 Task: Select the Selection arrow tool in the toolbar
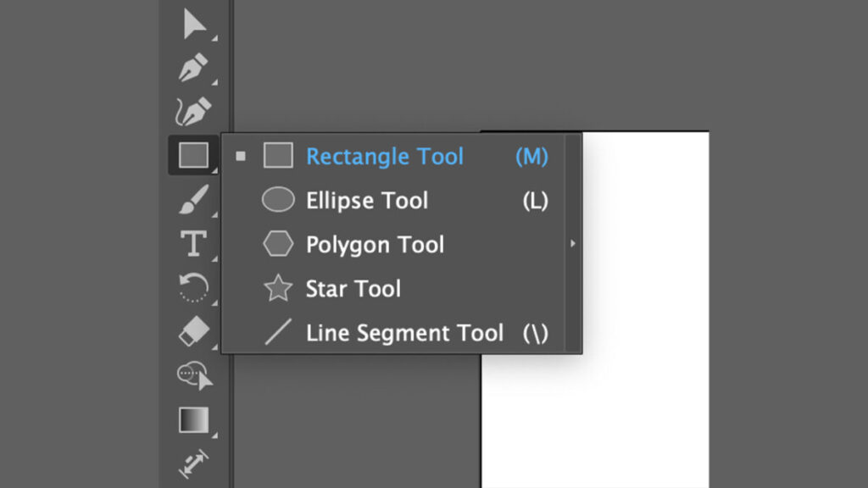[194, 24]
